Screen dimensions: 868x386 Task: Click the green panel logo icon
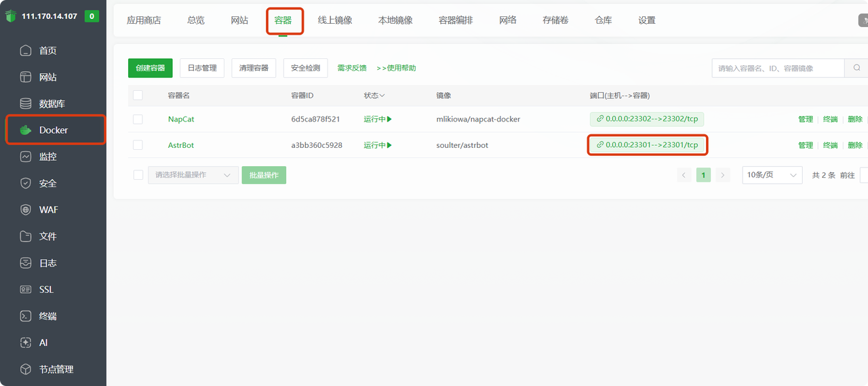[x=10, y=16]
